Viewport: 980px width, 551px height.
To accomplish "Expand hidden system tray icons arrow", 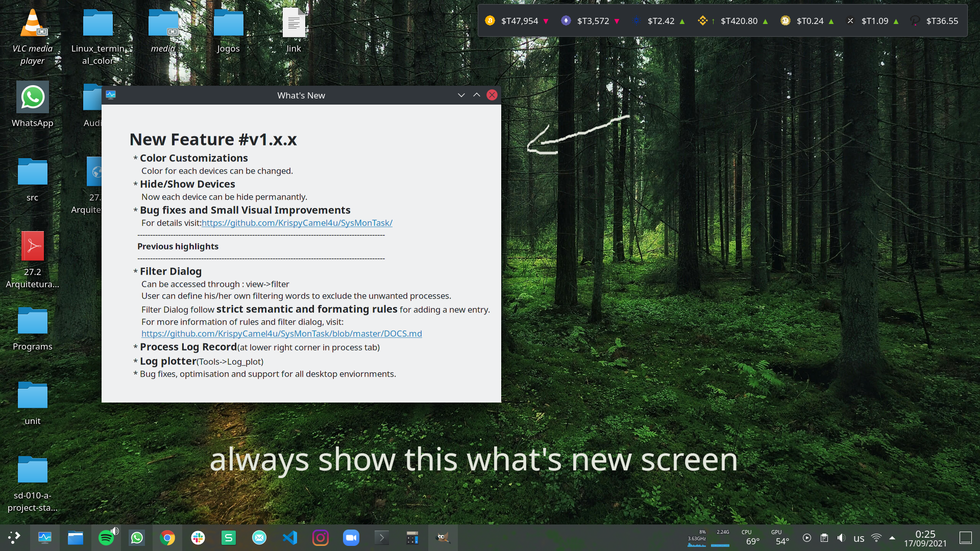I will click(892, 538).
